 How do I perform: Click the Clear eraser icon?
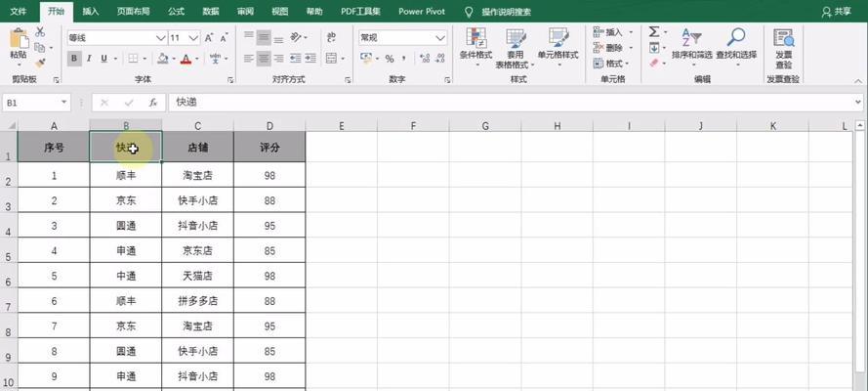coord(654,64)
